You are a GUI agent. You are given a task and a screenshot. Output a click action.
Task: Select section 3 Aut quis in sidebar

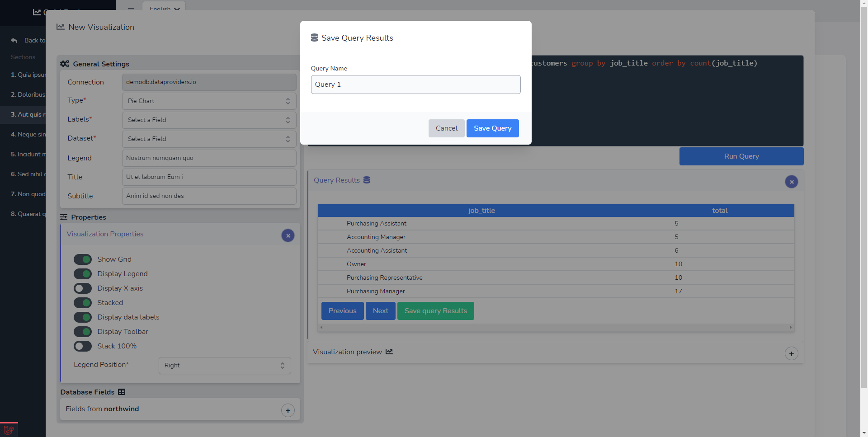pos(28,115)
